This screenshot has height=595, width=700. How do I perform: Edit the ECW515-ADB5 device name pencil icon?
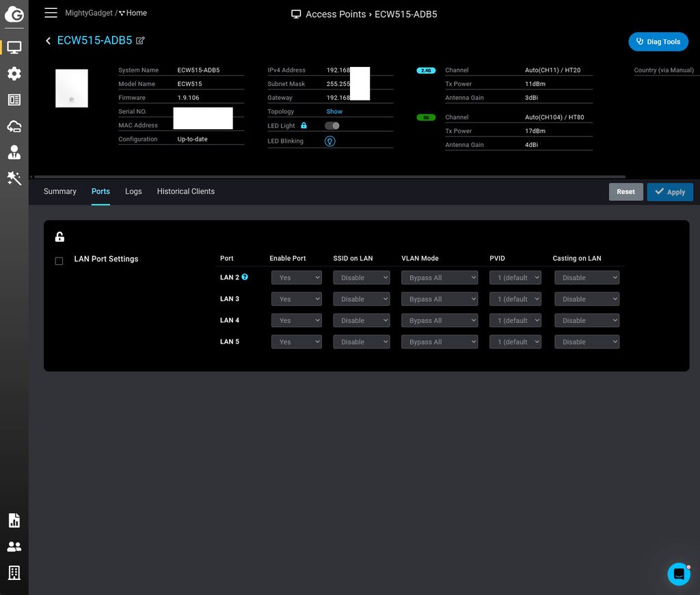point(140,40)
